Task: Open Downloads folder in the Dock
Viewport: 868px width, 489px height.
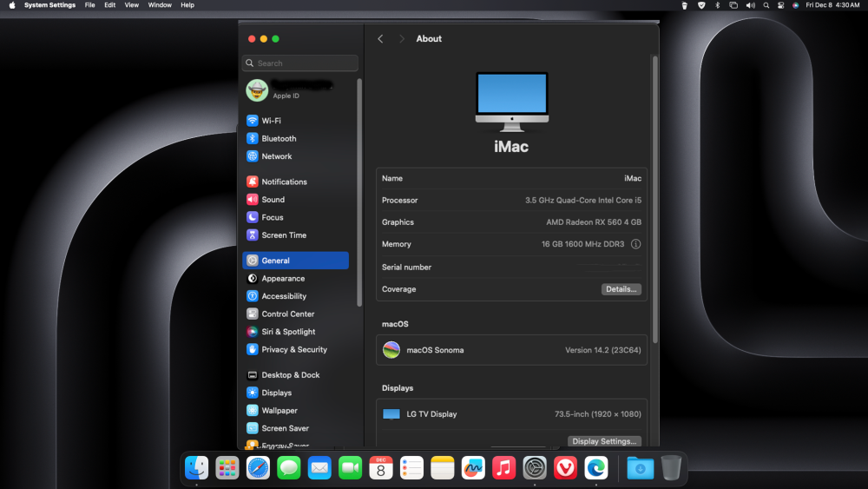Action: coord(641,468)
